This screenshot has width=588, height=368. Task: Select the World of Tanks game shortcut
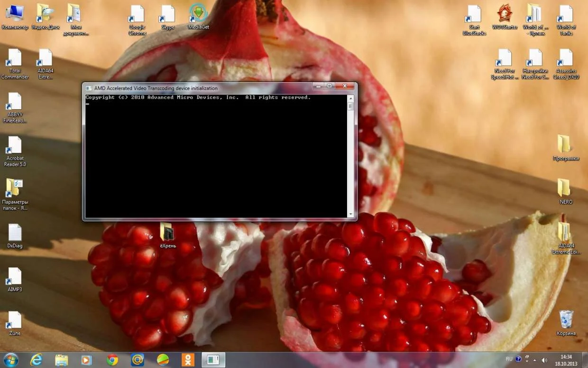566,20
